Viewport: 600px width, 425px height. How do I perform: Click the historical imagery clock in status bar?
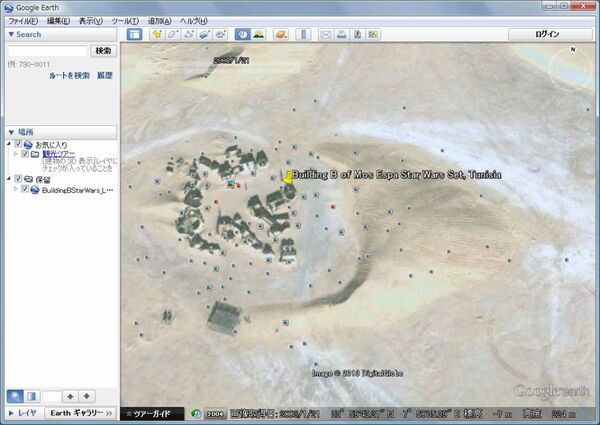click(x=196, y=414)
